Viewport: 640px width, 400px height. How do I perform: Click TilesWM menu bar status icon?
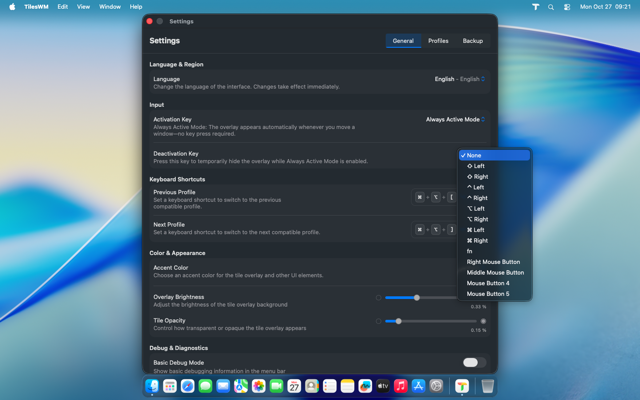(536, 7)
